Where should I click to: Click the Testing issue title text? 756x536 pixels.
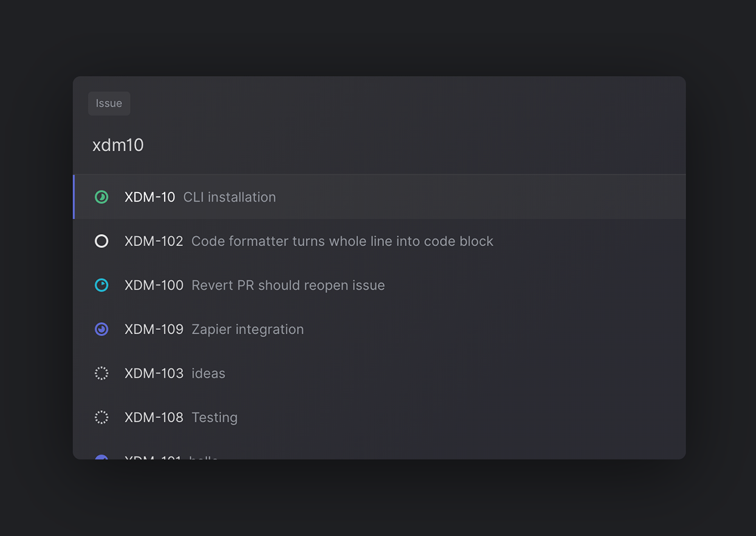215,417
